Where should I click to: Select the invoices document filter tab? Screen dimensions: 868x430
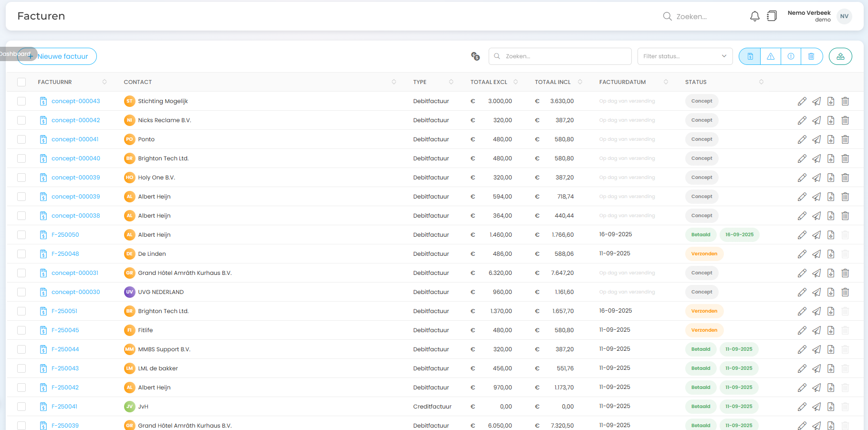pyautogui.click(x=750, y=56)
